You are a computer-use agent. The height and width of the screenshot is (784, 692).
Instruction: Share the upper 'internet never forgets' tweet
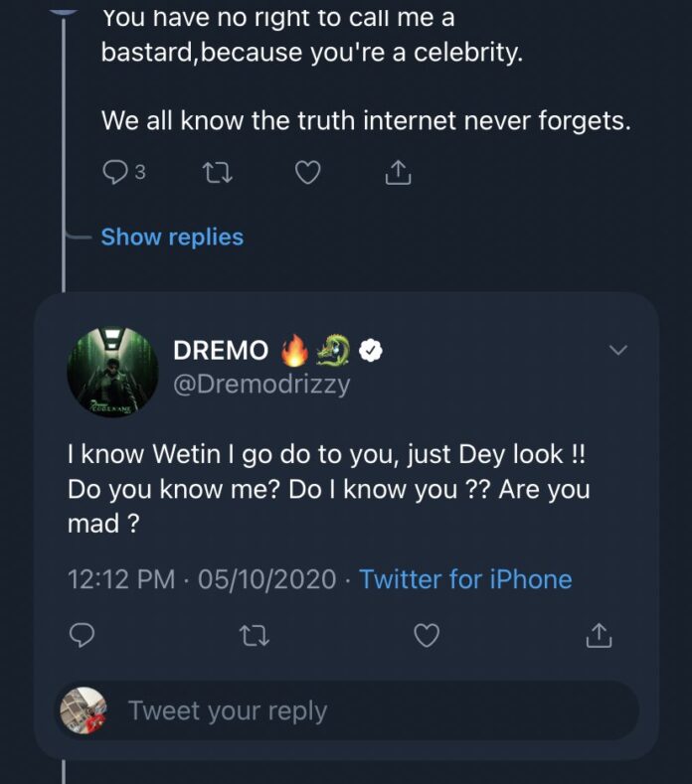pos(398,173)
